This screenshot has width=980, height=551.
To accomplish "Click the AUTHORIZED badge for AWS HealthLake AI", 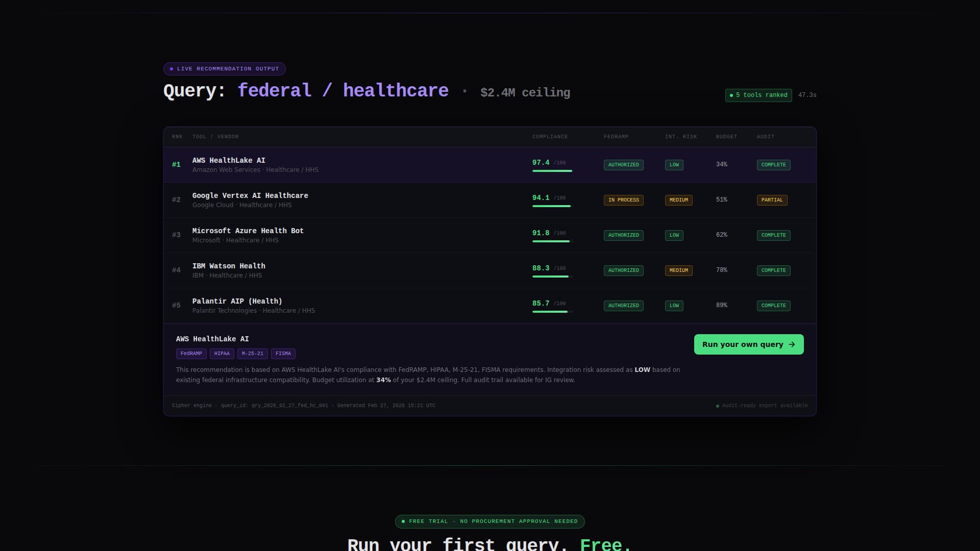I will tap(624, 165).
